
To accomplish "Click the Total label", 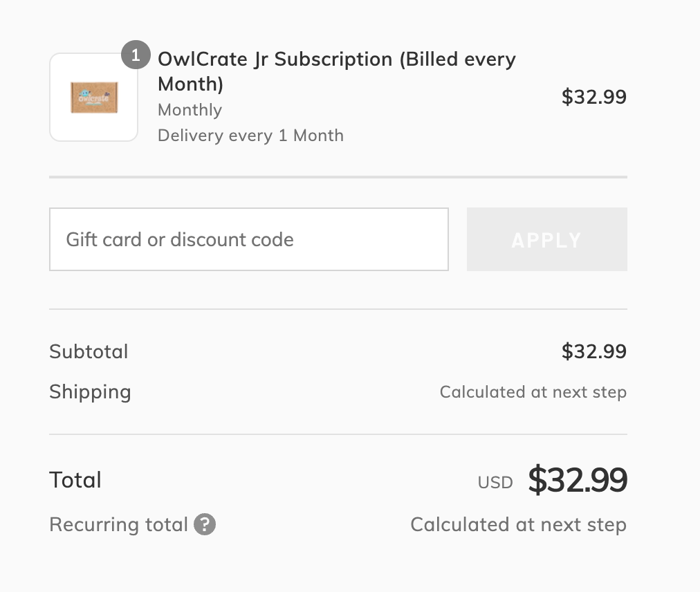I will click(75, 480).
